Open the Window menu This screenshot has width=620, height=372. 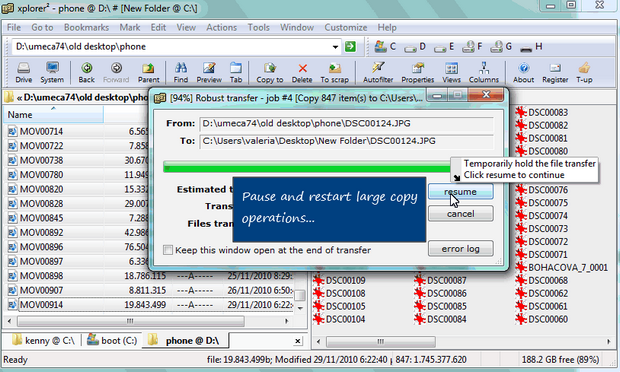pos(297,27)
